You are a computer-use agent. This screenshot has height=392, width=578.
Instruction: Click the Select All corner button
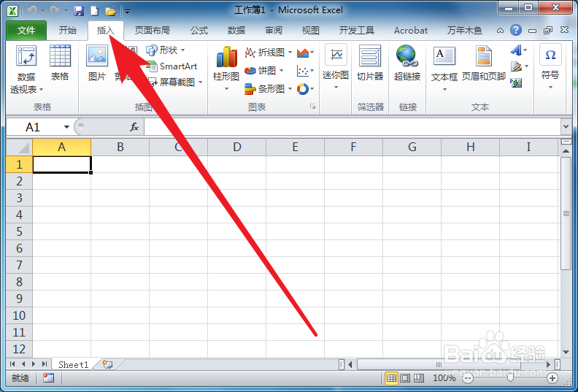click(x=19, y=147)
